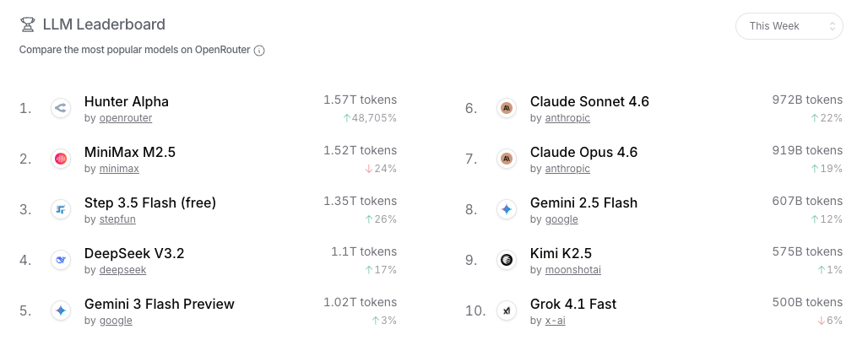This screenshot has width=868, height=340.
Task: Select the DeepSeek V3.2 model name
Action: (134, 254)
